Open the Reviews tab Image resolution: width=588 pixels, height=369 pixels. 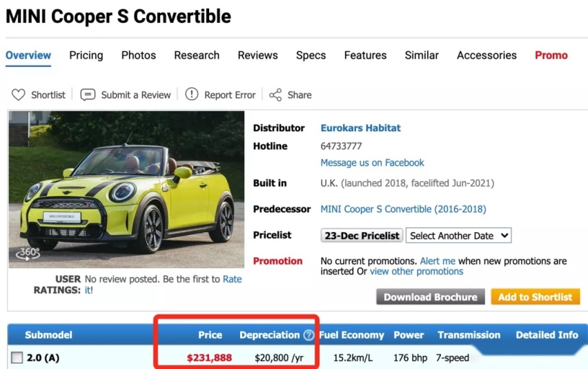tap(257, 55)
